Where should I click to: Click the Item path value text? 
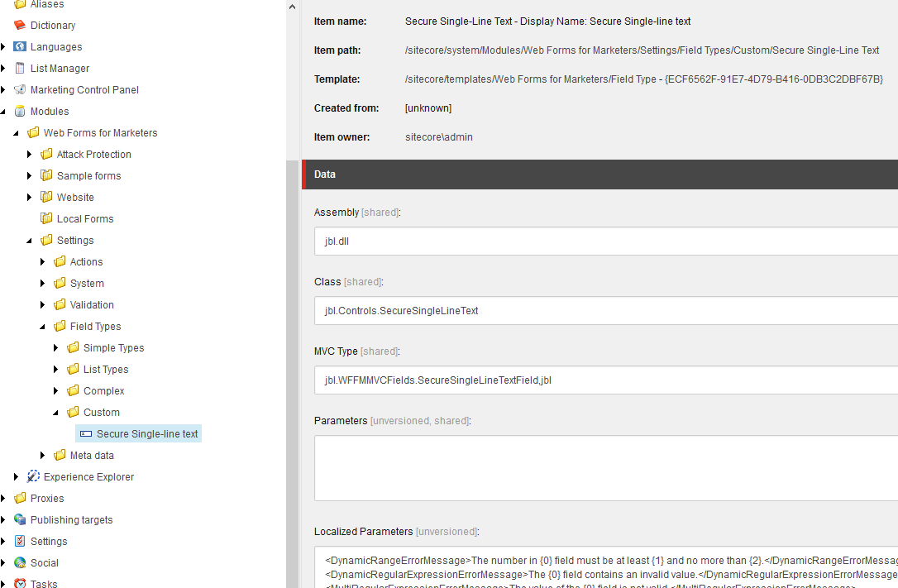642,50
